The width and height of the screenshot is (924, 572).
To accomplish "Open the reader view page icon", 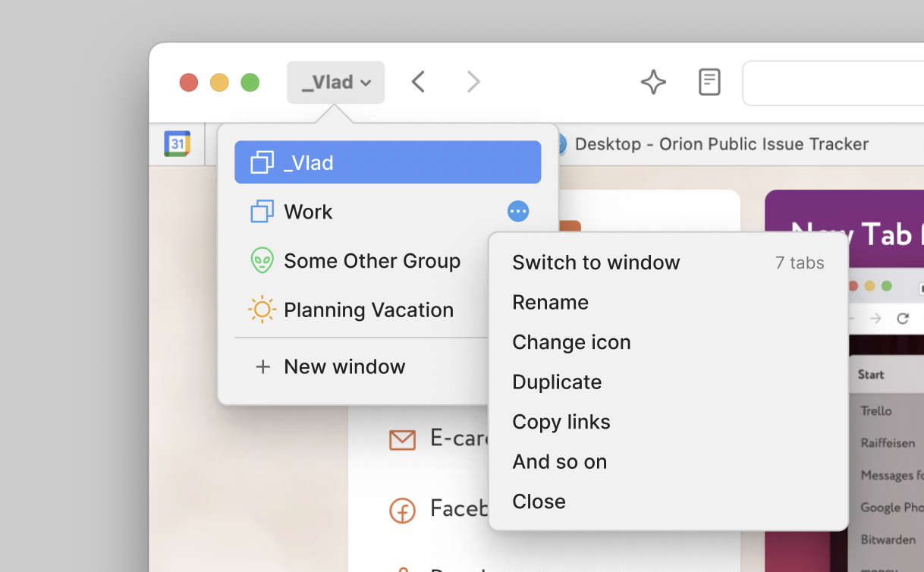I will tap(709, 82).
